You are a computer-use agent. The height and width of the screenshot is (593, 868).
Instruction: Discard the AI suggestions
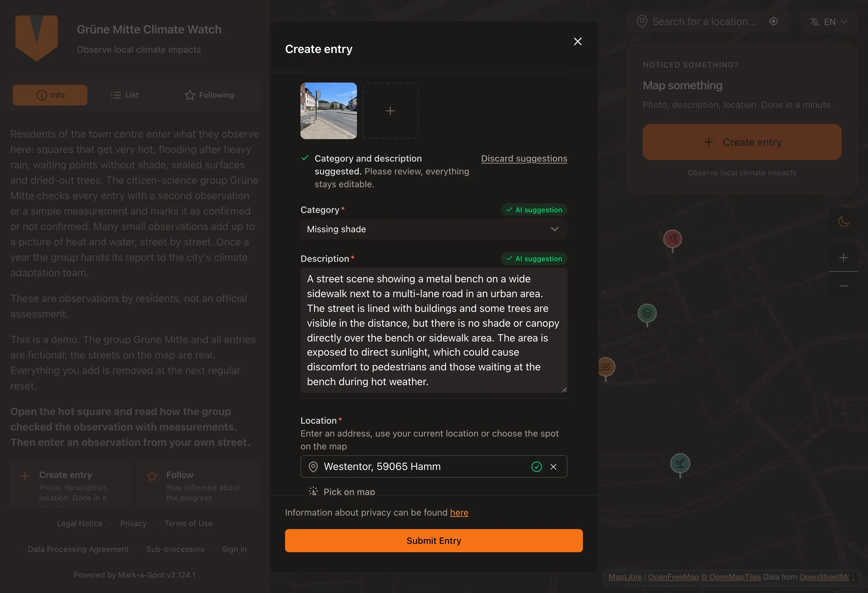tap(524, 158)
